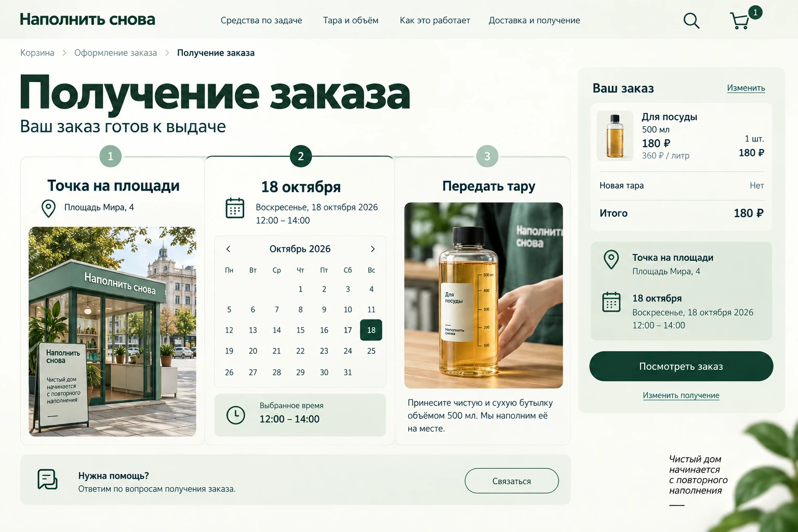
Task: Click the Итого total 180 ₽
Action: click(x=748, y=213)
